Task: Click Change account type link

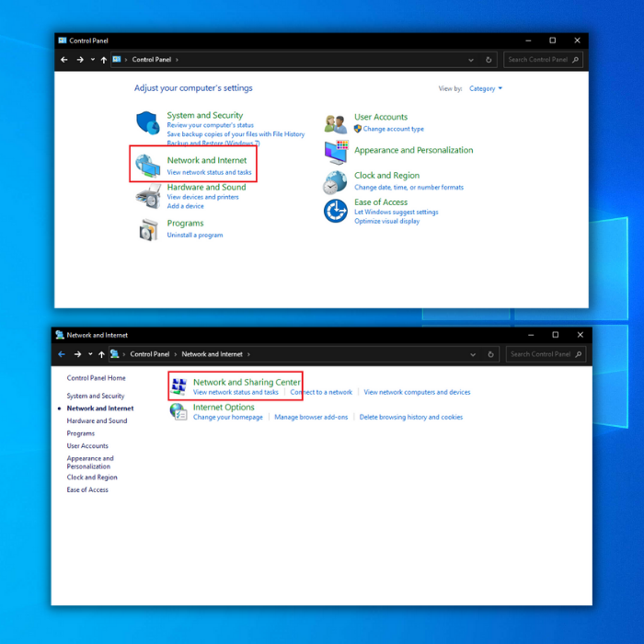Action: pos(394,129)
